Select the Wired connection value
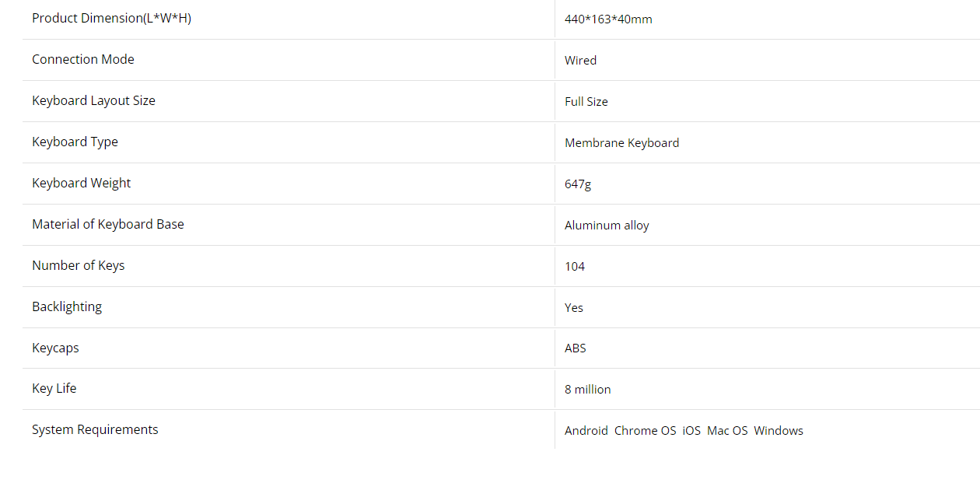 click(x=580, y=61)
